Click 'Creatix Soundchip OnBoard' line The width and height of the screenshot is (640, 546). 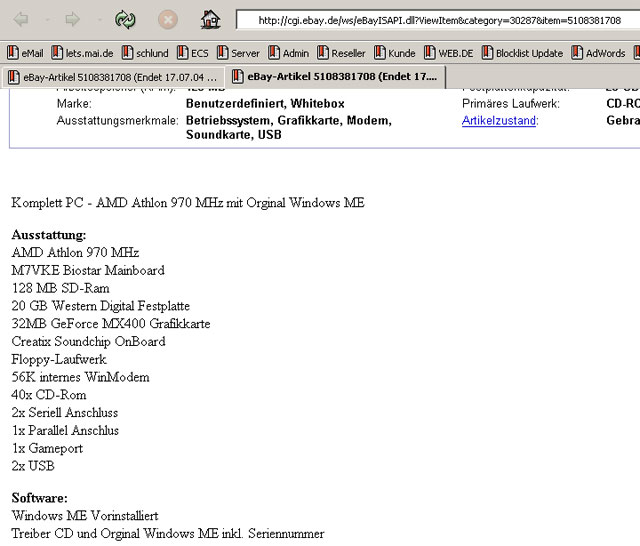(89, 342)
